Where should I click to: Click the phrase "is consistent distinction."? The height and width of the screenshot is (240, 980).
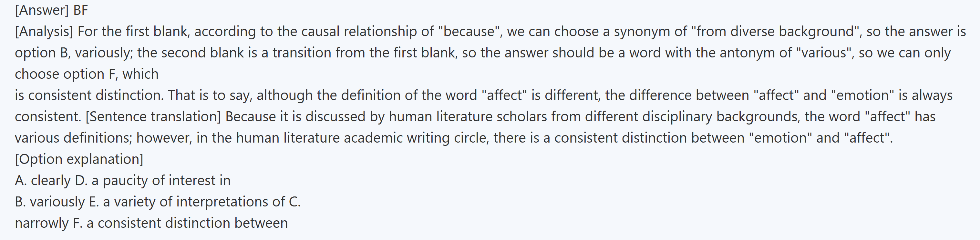pyautogui.click(x=89, y=95)
